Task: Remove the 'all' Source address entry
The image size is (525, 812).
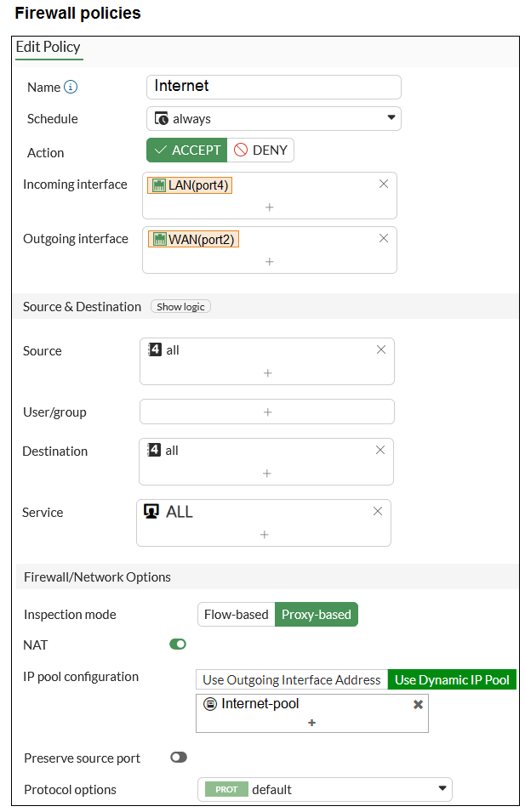Action: [x=381, y=349]
